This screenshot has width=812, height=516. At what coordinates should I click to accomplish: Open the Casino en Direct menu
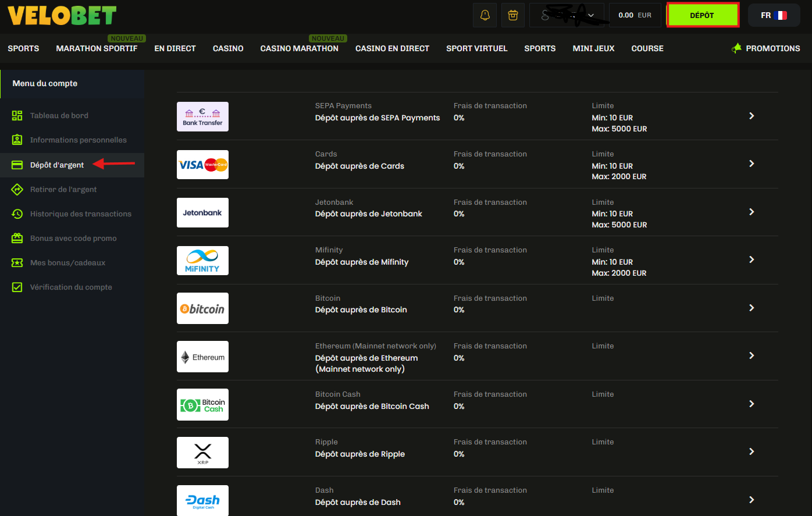point(392,48)
